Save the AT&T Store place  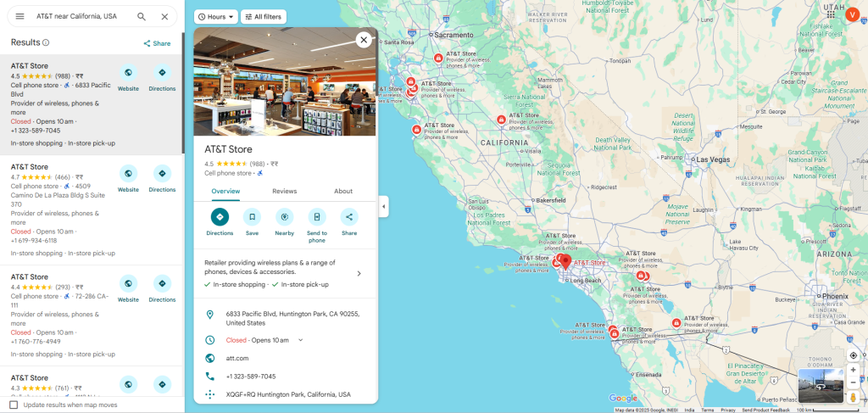coord(252,217)
